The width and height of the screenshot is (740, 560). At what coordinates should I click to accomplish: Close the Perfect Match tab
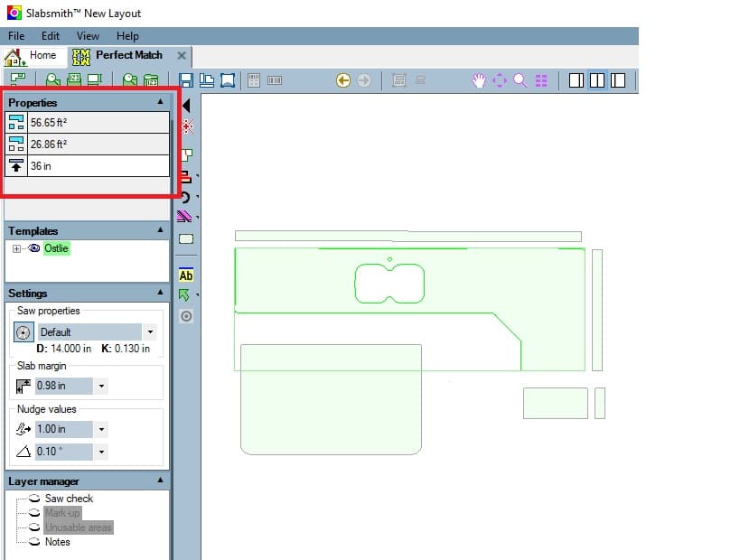pos(182,56)
